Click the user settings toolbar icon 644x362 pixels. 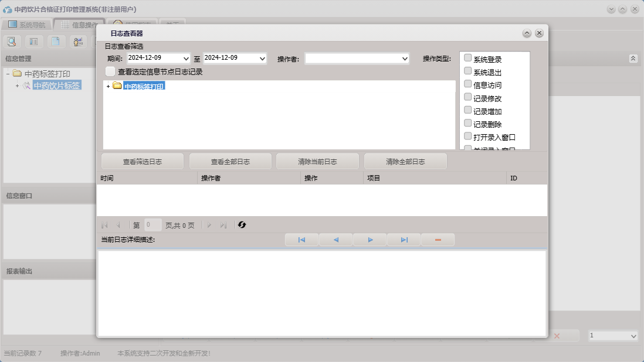click(x=78, y=42)
